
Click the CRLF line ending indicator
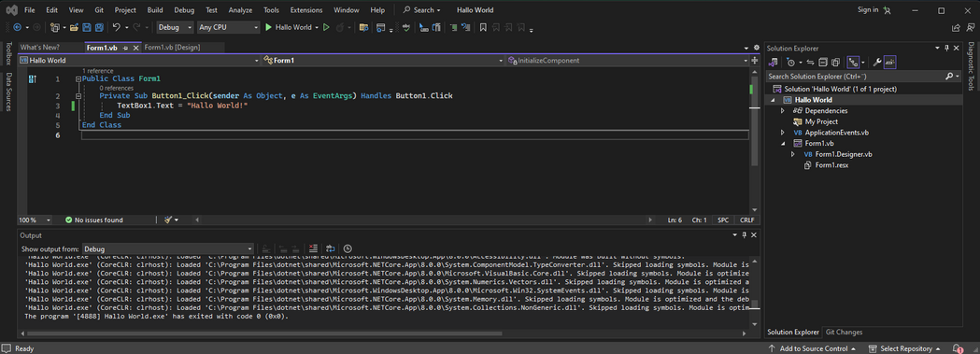point(746,220)
